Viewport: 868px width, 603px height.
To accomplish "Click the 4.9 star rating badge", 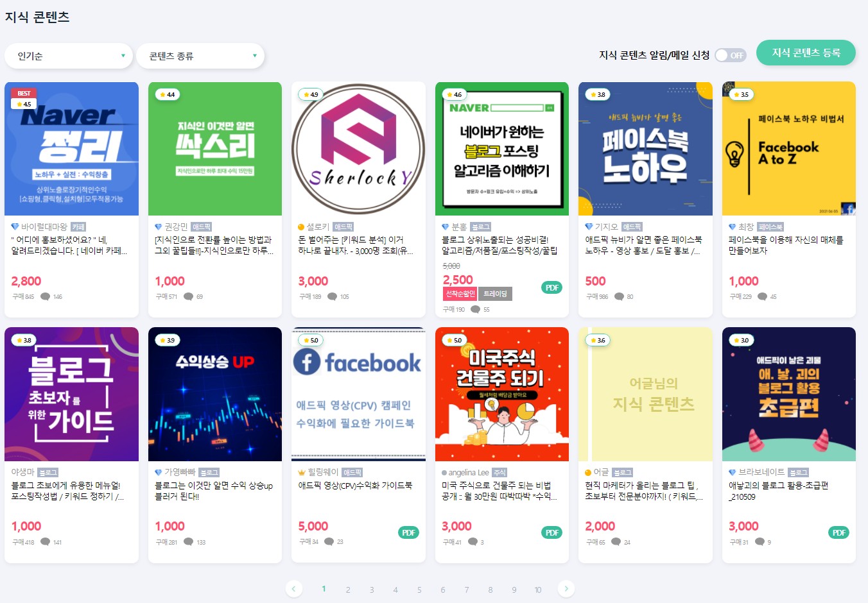I will tap(311, 94).
